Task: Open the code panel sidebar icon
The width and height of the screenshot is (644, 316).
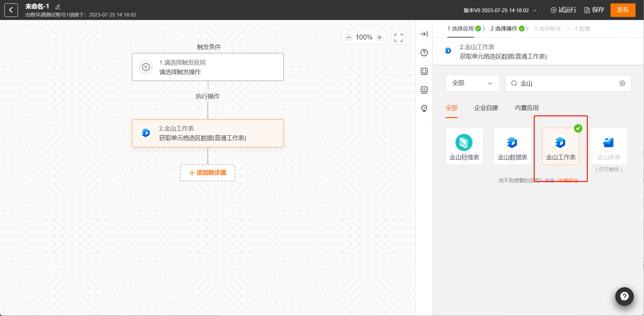Action: (x=424, y=71)
